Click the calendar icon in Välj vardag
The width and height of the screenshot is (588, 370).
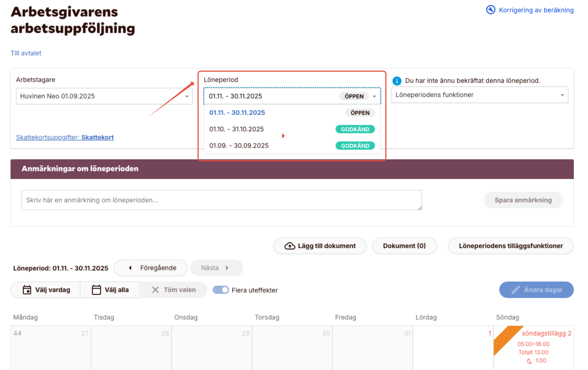click(27, 290)
